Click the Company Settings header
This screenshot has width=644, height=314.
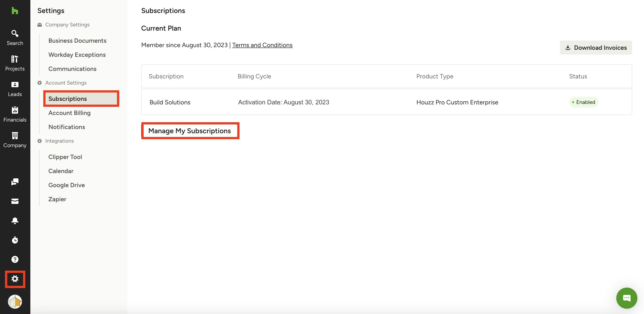67,24
